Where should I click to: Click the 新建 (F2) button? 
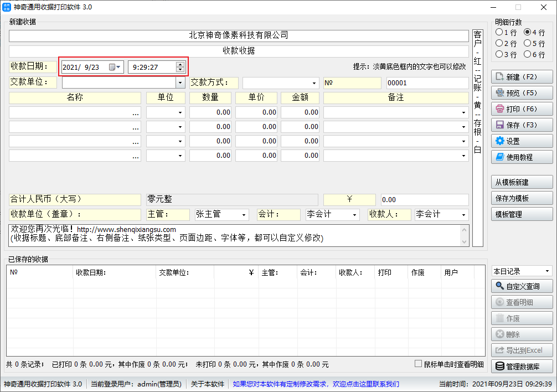(522, 77)
